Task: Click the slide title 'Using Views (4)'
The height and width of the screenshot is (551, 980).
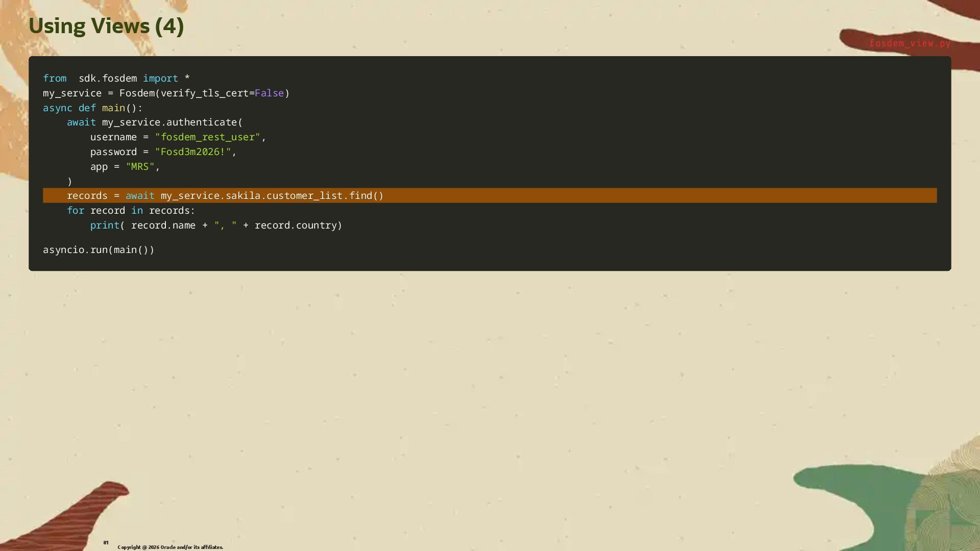Action: (106, 26)
